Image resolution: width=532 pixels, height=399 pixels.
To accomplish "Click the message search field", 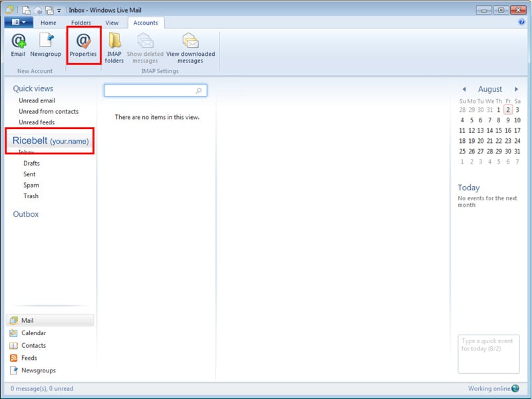I will (150, 90).
